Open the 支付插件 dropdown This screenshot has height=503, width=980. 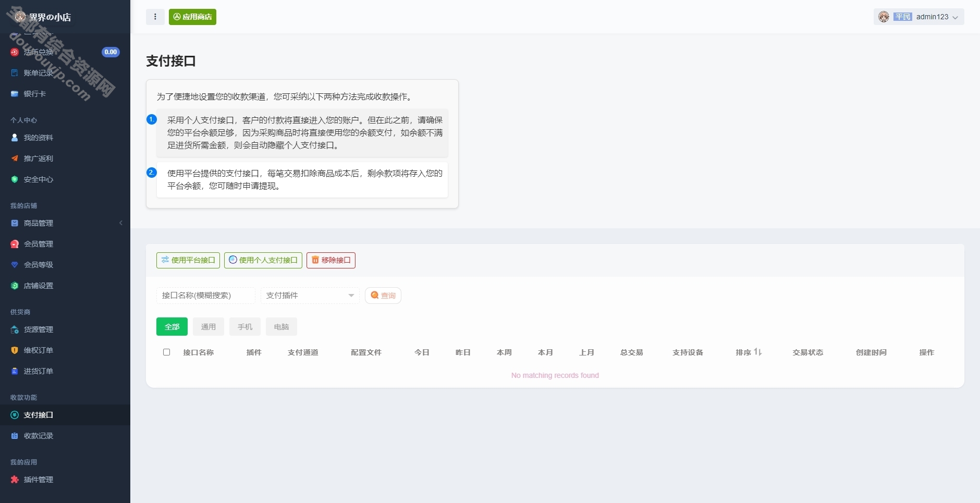pyautogui.click(x=310, y=296)
